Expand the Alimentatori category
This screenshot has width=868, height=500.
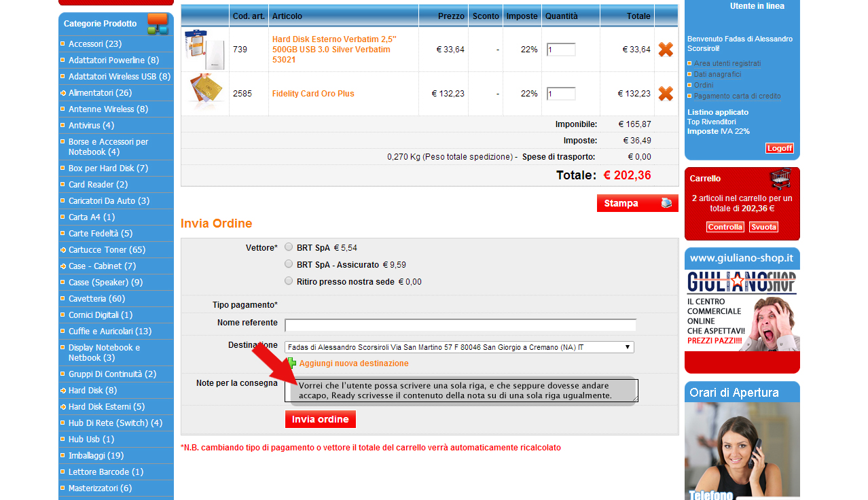pos(100,92)
